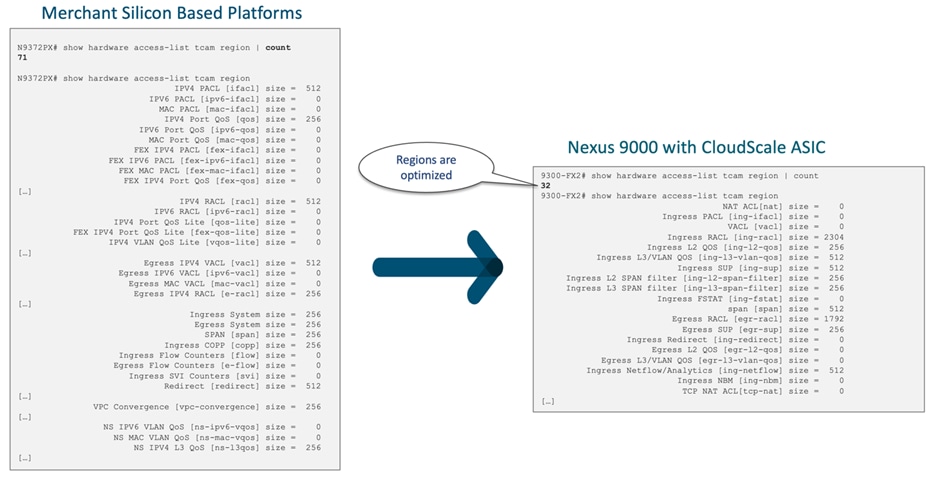Select the "VACL [vacl]" row in 9300-FX2 output
Viewport: 936px width, 478px height.
coord(786,227)
